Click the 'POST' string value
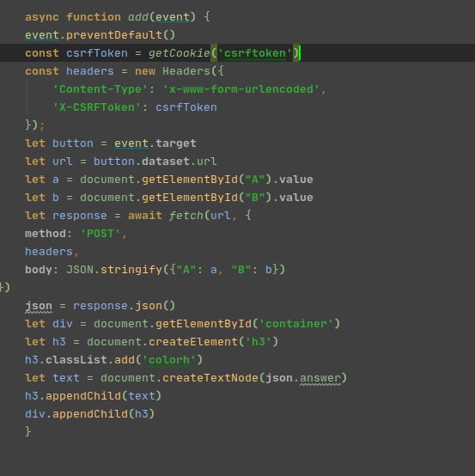 coord(100,234)
